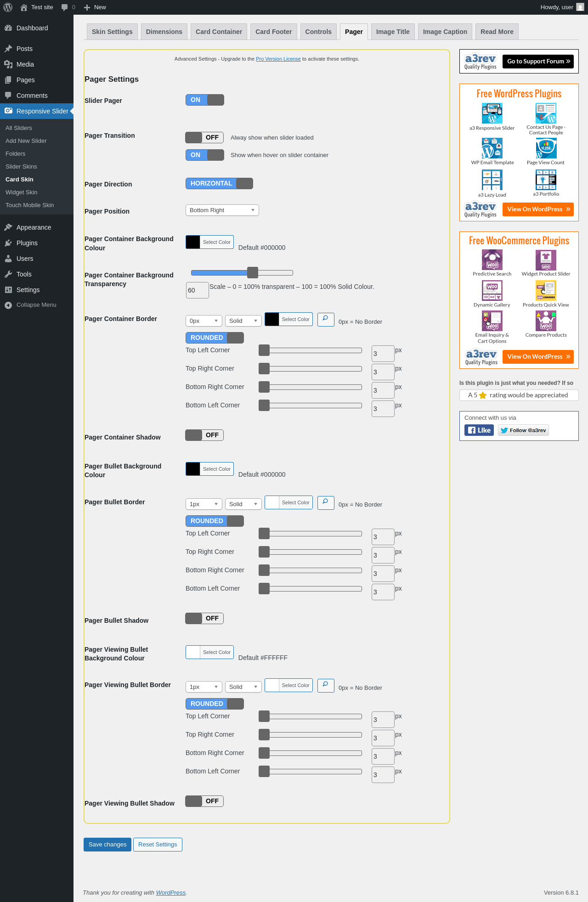Open Pager Viewing Bullet Border Solid dropdown
The width and height of the screenshot is (588, 902).
tap(243, 687)
